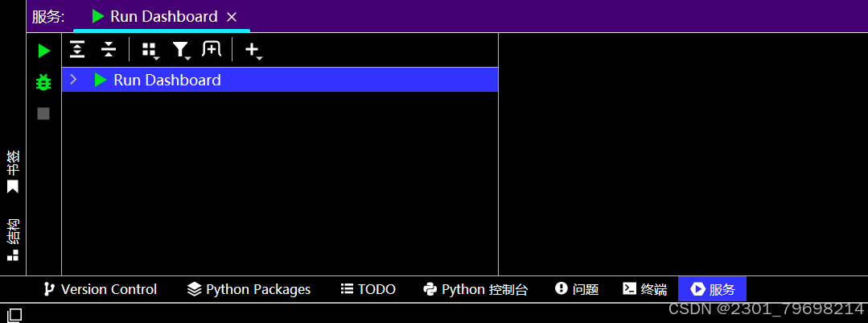Click the 服务: panel title label

pos(48,17)
